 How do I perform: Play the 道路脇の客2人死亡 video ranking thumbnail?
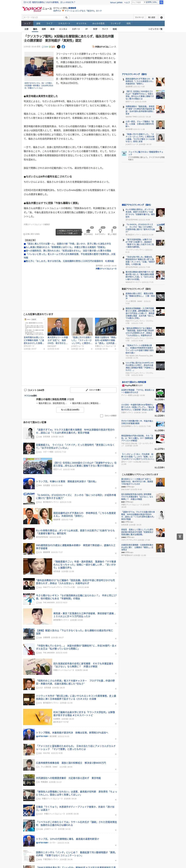[x=160, y=297]
